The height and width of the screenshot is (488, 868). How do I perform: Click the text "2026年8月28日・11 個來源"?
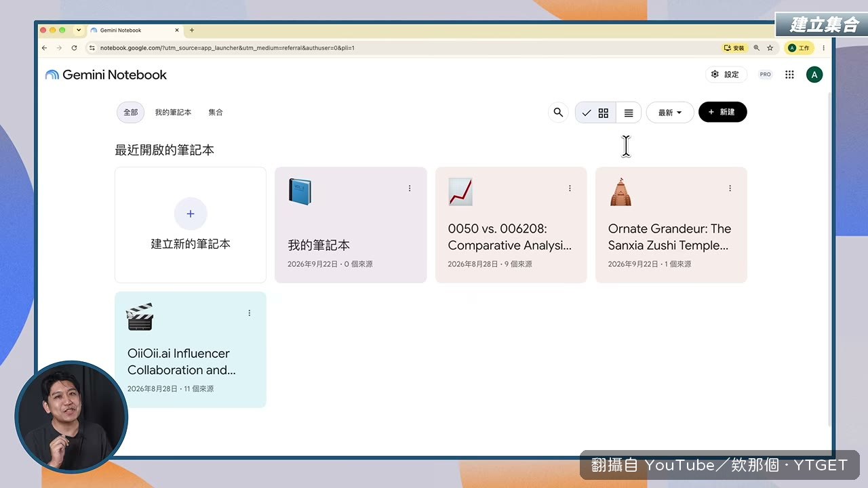170,389
